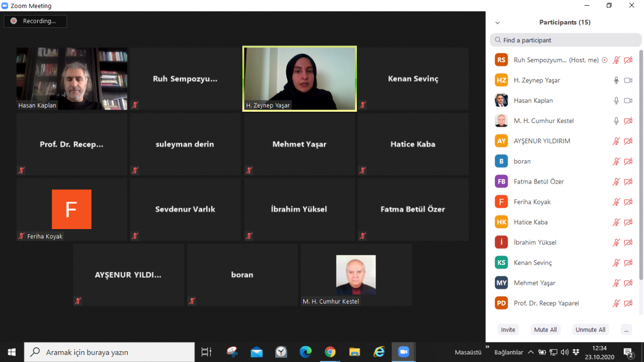Click the Find a participant search field
The height and width of the screenshot is (362, 644).
pos(566,40)
